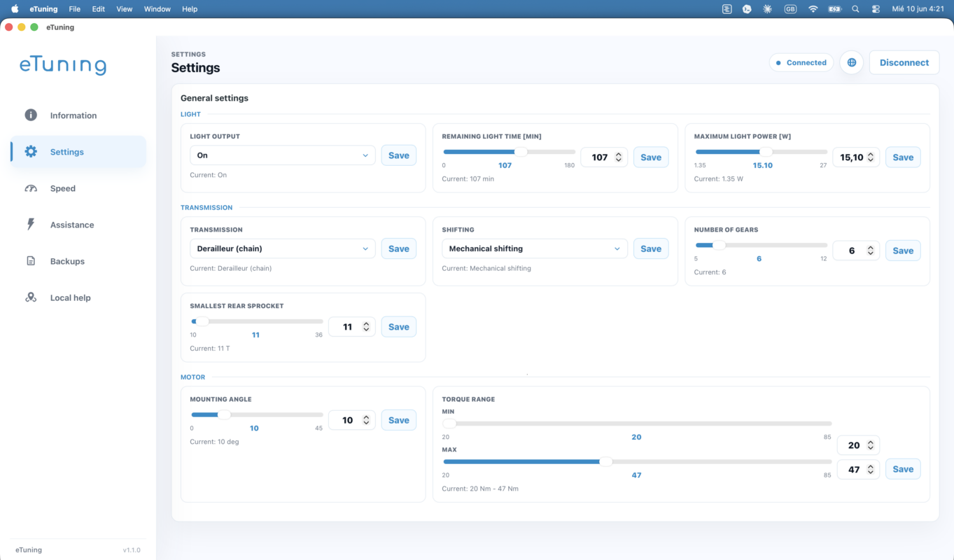Open the Window menu
The width and height of the screenshot is (954, 560).
pyautogui.click(x=157, y=9)
